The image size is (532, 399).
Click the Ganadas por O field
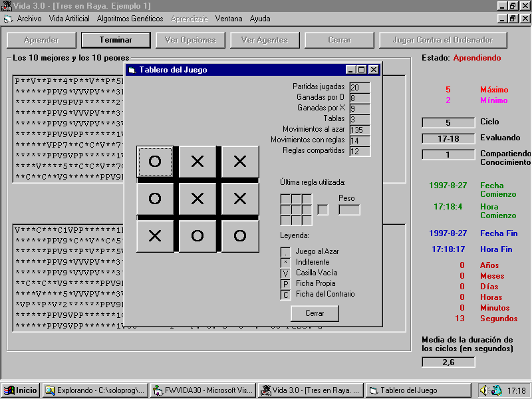[x=360, y=98]
